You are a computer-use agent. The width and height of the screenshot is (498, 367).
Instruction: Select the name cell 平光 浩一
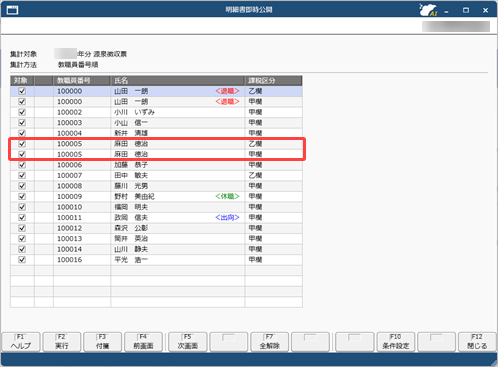pos(178,260)
